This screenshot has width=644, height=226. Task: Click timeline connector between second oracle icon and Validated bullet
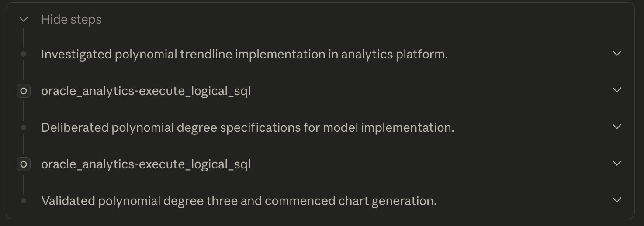(24, 184)
